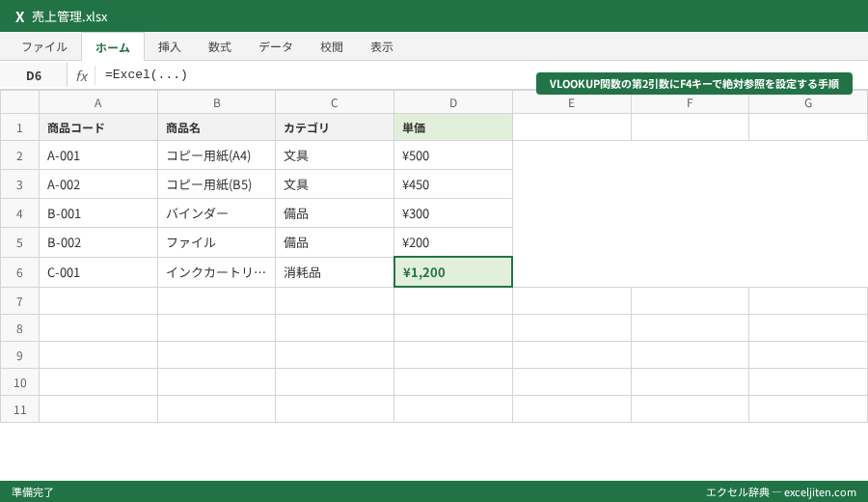Open the 数式 tab

[220, 47]
